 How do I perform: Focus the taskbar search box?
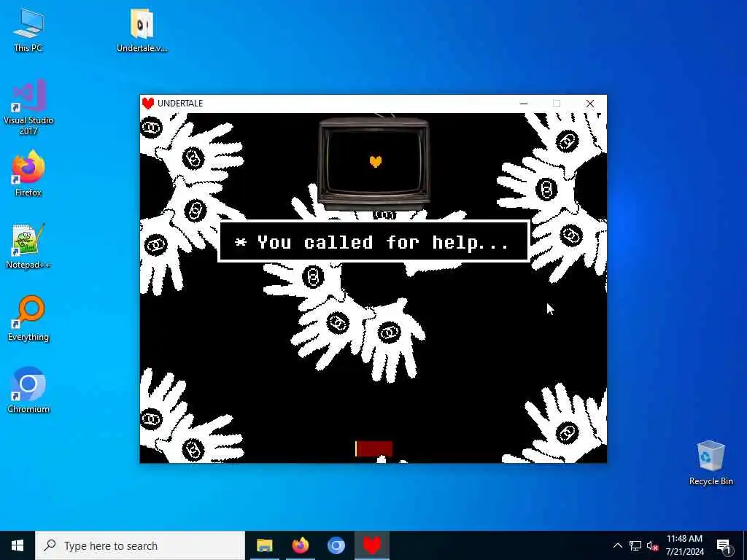(x=140, y=545)
